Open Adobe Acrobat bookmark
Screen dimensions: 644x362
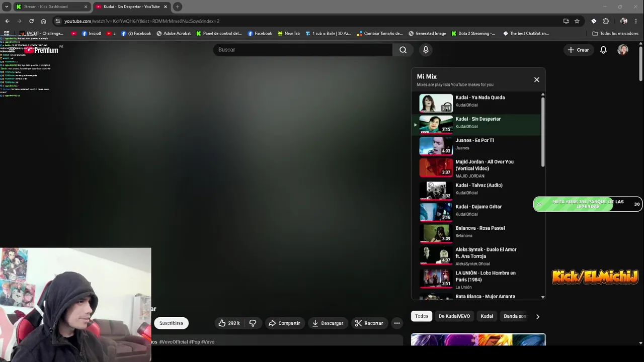[x=174, y=34]
